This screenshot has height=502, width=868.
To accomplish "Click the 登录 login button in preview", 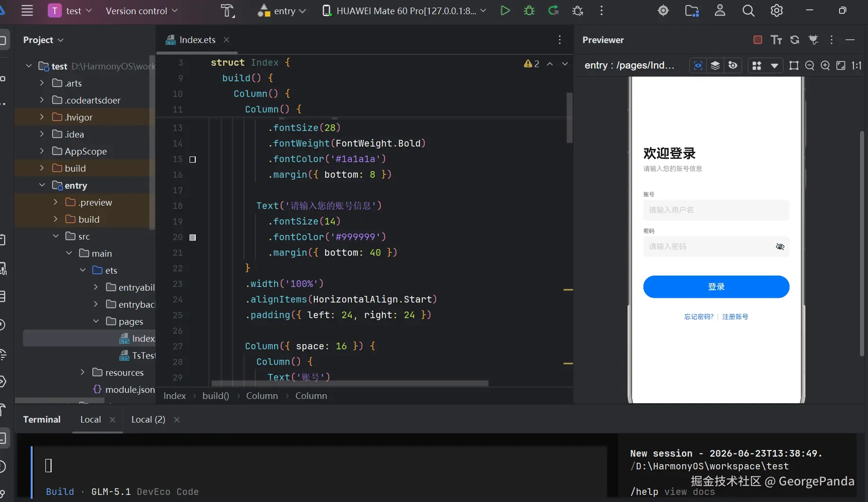I will [716, 287].
